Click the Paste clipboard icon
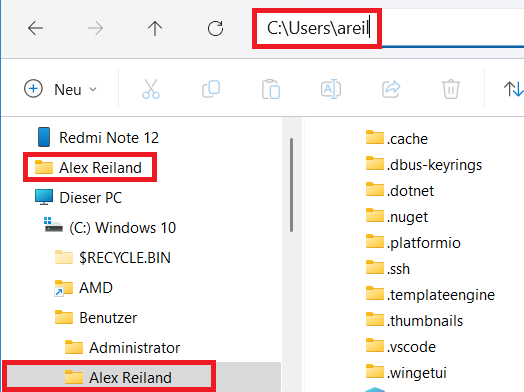The height and width of the screenshot is (392, 524). click(271, 89)
